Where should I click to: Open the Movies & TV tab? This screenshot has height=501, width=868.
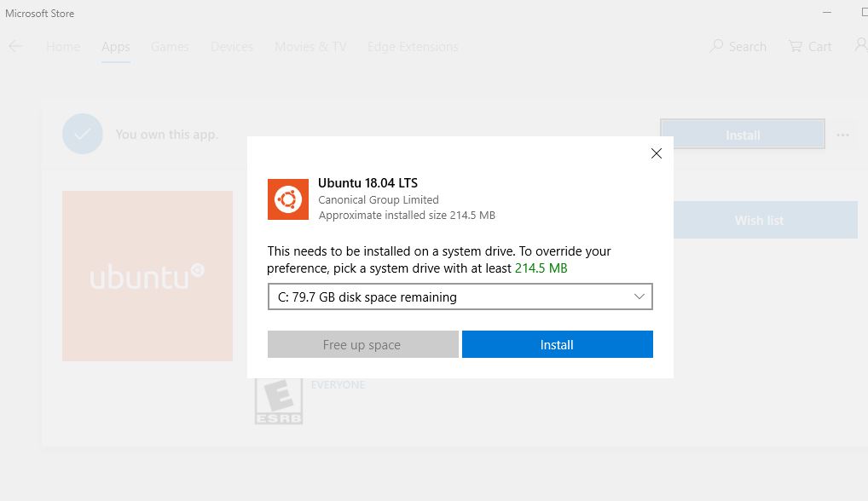(310, 47)
